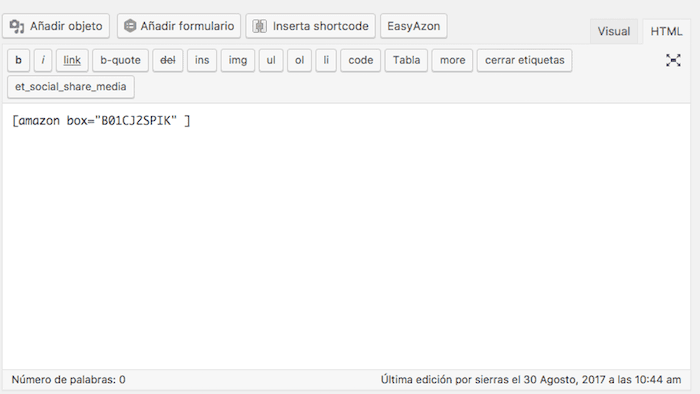Insert inserted text tag with ins

point(202,60)
